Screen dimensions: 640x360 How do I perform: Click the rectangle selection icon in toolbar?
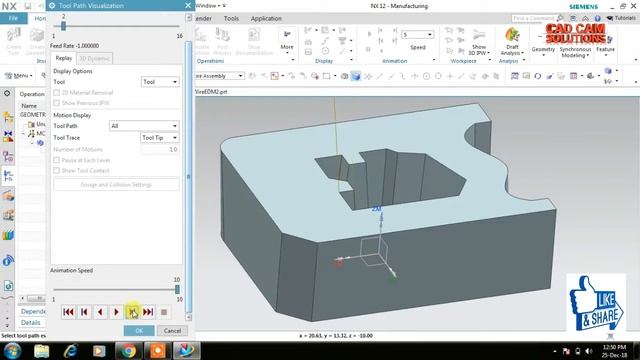point(326,76)
